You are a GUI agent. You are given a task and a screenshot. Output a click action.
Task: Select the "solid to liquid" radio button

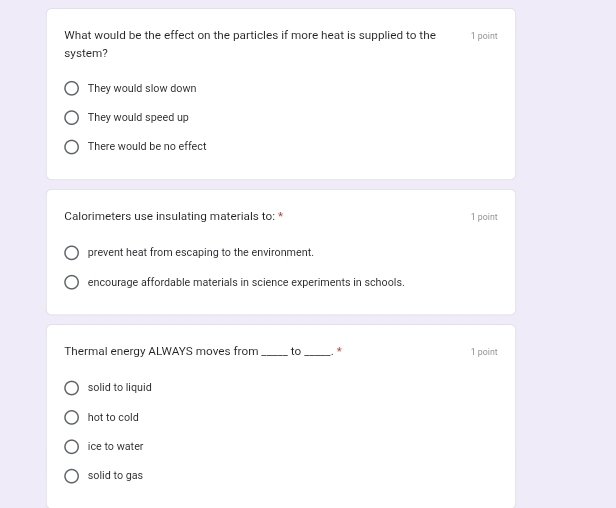[x=72, y=388]
